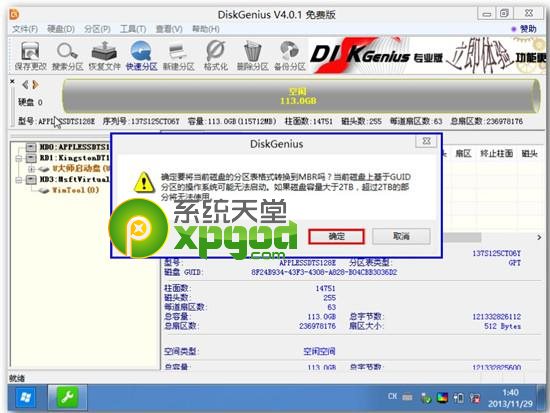Screen dimensions: 550x413
Task: Open the taskbar clock showing 1:40
Action: pos(510,398)
